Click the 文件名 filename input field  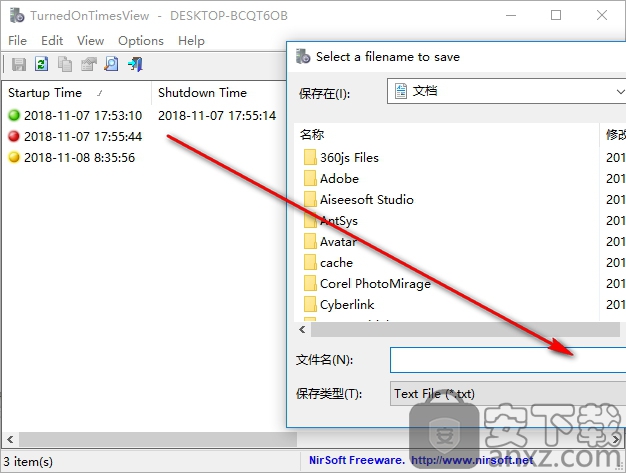point(508,360)
